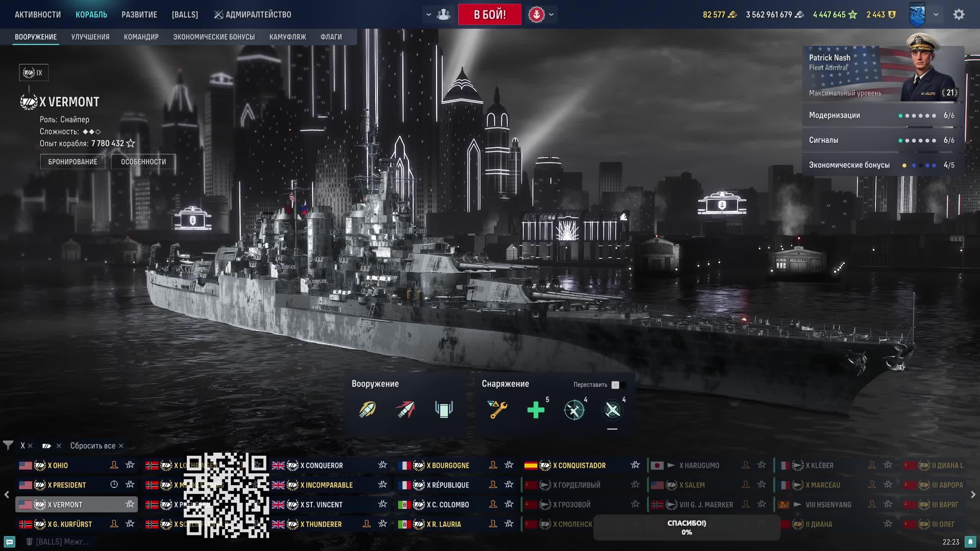Click the БРОНИРОВАНИЕ button
Image resolution: width=980 pixels, height=551 pixels.
(x=73, y=162)
